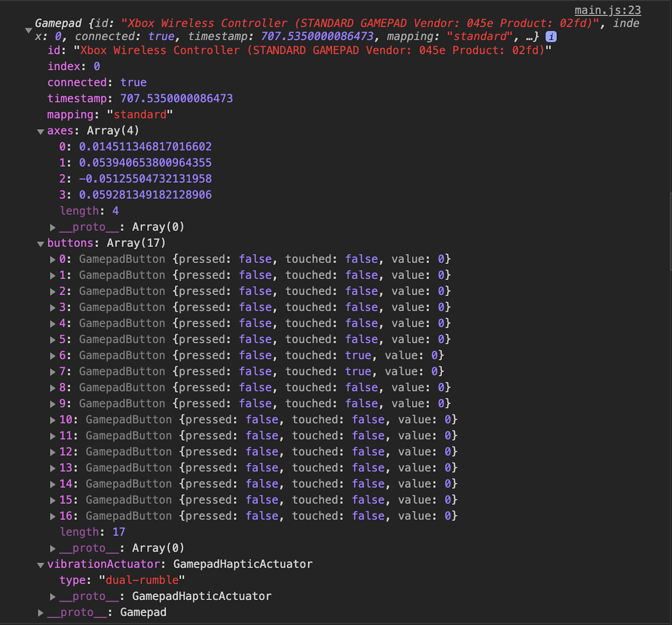Expand GamepadButton at index 6
This screenshot has width=672, height=625.
pyautogui.click(x=53, y=356)
